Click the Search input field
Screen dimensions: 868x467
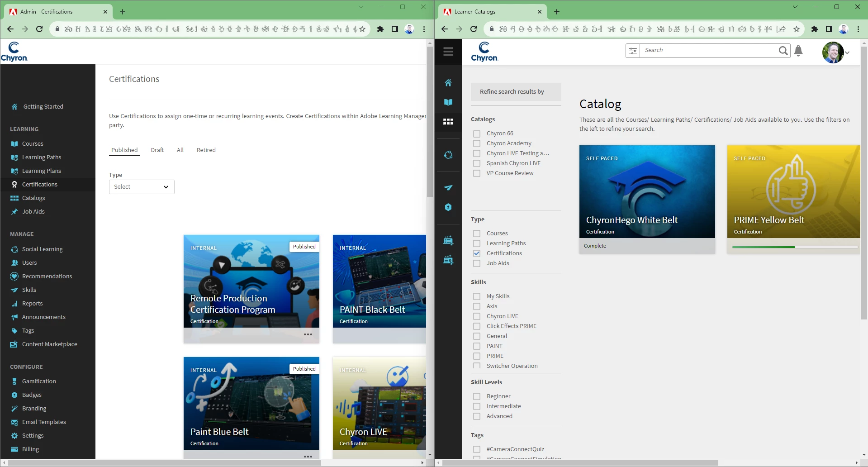tap(708, 51)
